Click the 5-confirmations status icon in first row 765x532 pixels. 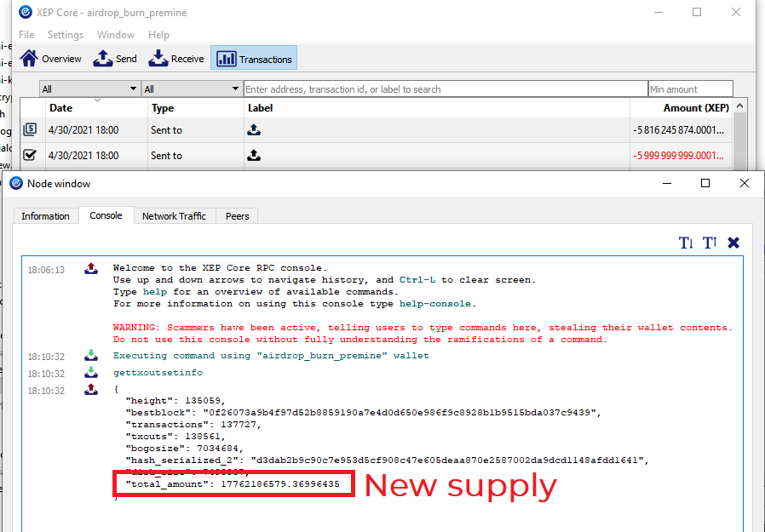[31, 129]
